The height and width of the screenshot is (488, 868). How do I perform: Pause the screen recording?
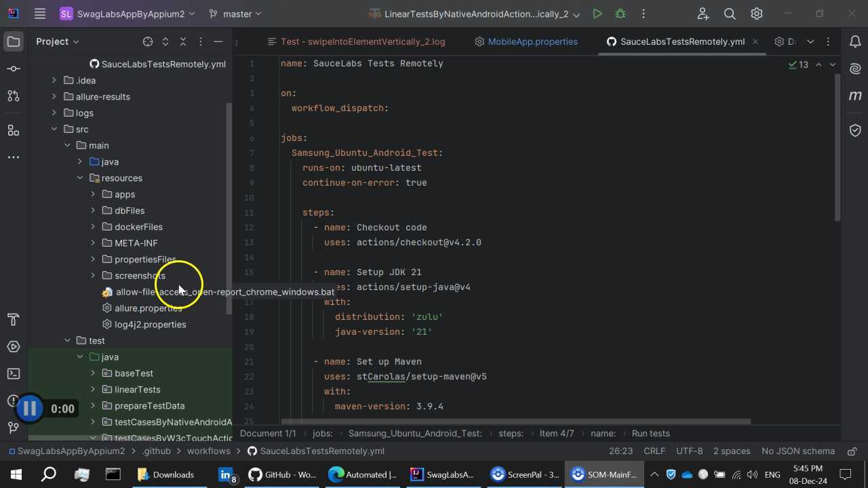pos(29,408)
